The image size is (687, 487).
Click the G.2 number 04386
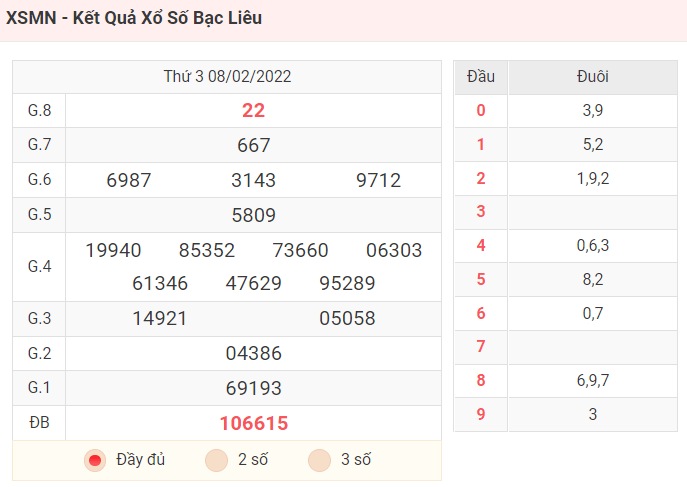(x=254, y=353)
